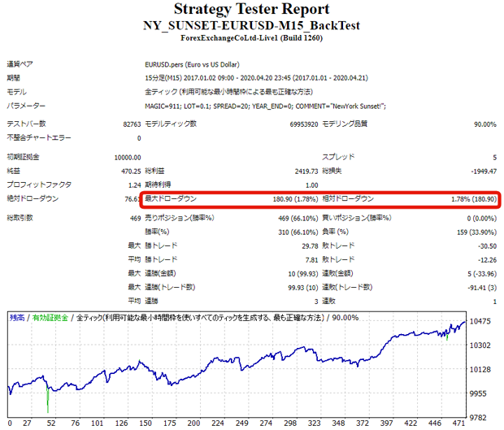
Task: Click the long positions value 0 (0.00%)
Action: coord(482,219)
